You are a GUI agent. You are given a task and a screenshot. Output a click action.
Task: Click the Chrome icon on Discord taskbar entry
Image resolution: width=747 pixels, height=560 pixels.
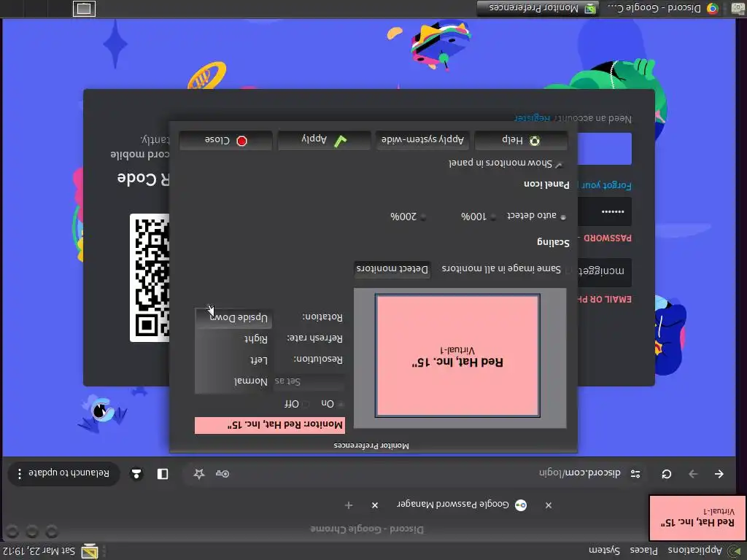coord(712,9)
